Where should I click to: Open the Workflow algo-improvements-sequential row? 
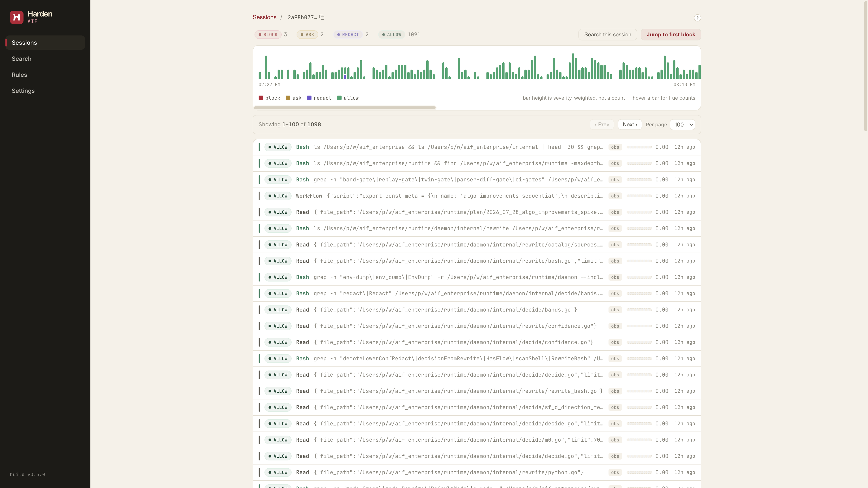477,196
